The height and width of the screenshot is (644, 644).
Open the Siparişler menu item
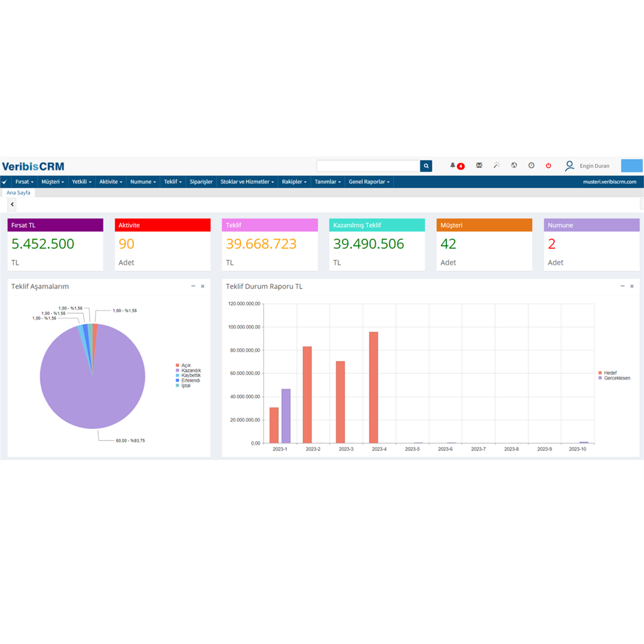[x=201, y=182]
